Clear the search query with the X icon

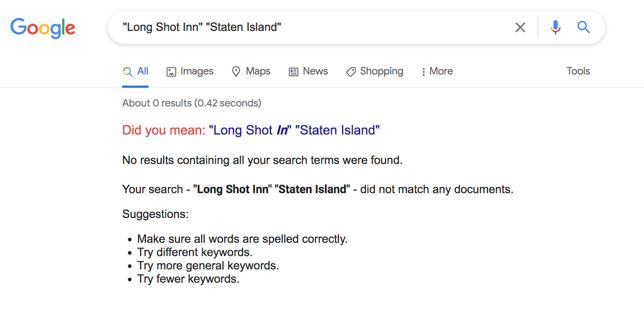(x=520, y=27)
